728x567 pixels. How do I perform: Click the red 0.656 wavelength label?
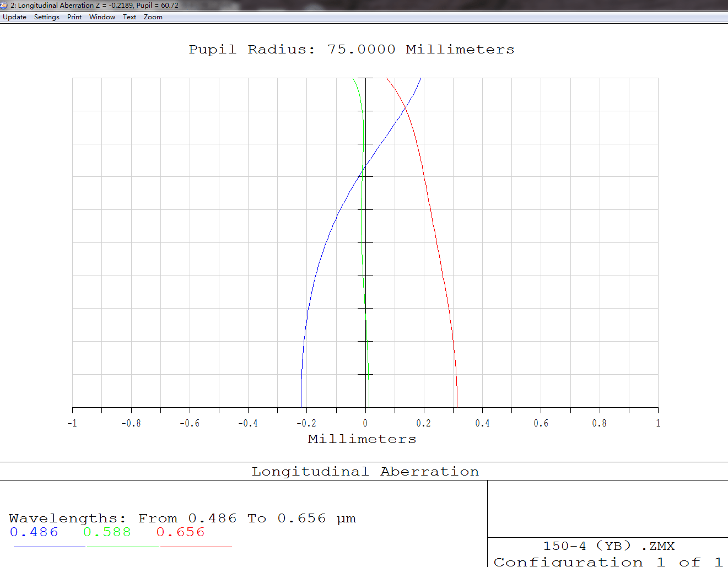pyautogui.click(x=180, y=532)
